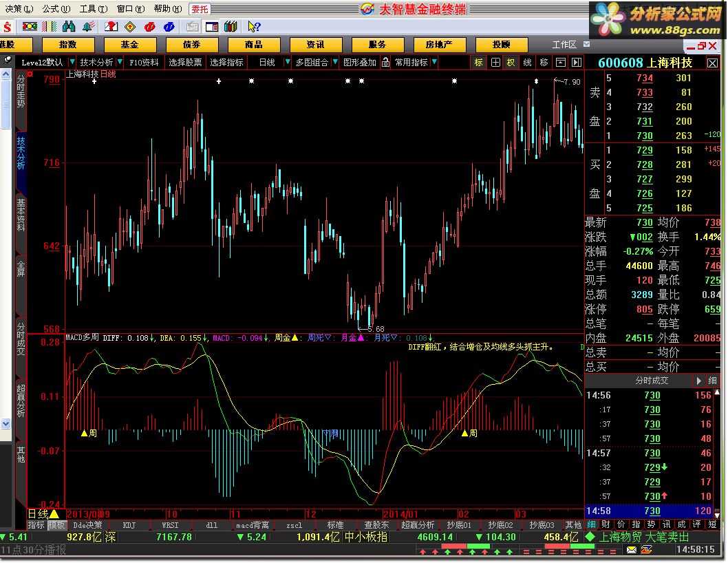The height and width of the screenshot is (563, 728).
Task: Click the blue circular W icon
Action: tap(169, 27)
